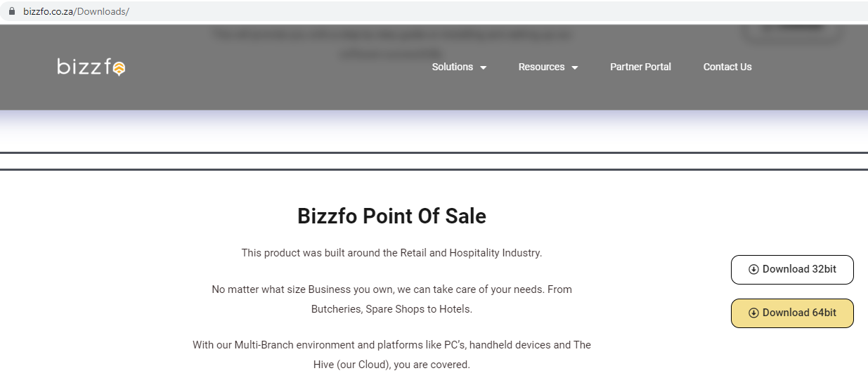The image size is (868, 385).
Task: Click the Retail and Hospitality Industry sentence
Action: (x=391, y=253)
